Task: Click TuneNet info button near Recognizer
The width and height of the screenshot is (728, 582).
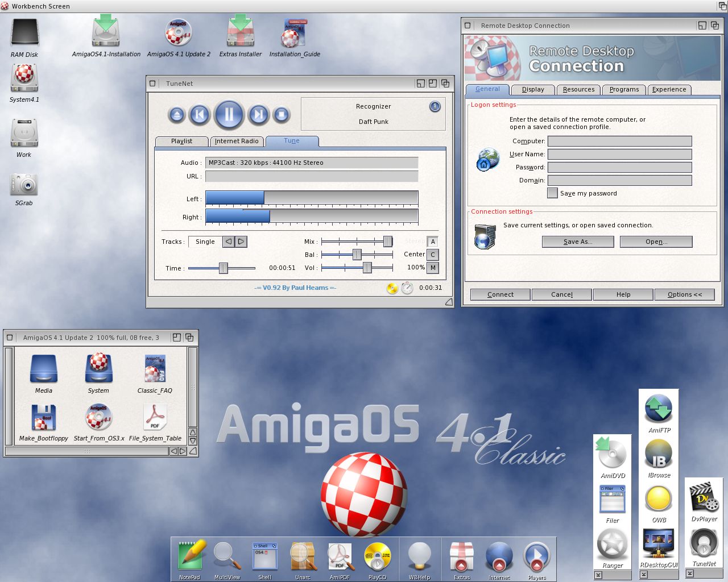Action: 435,106
